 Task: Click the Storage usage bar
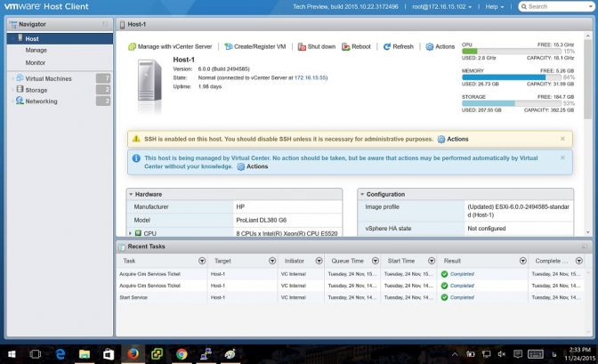(x=512, y=103)
